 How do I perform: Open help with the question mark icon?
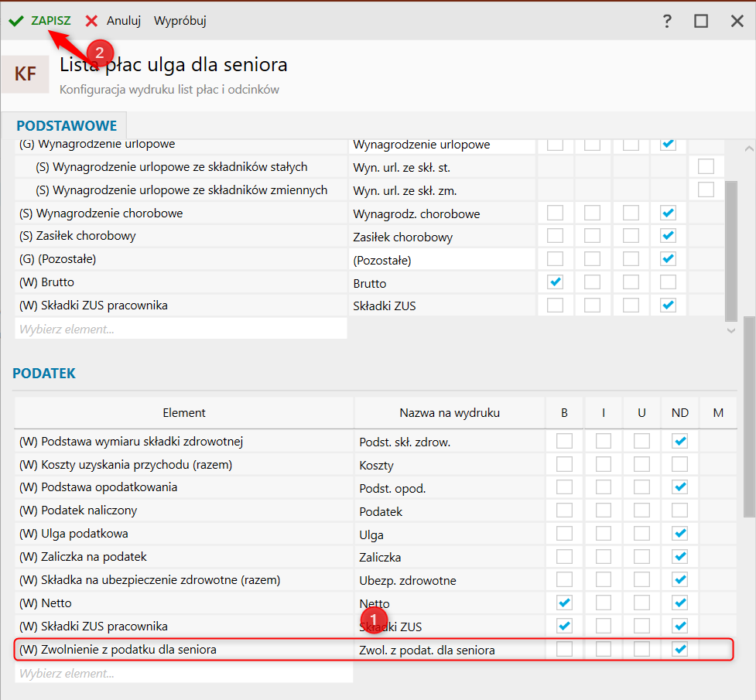pos(667,21)
